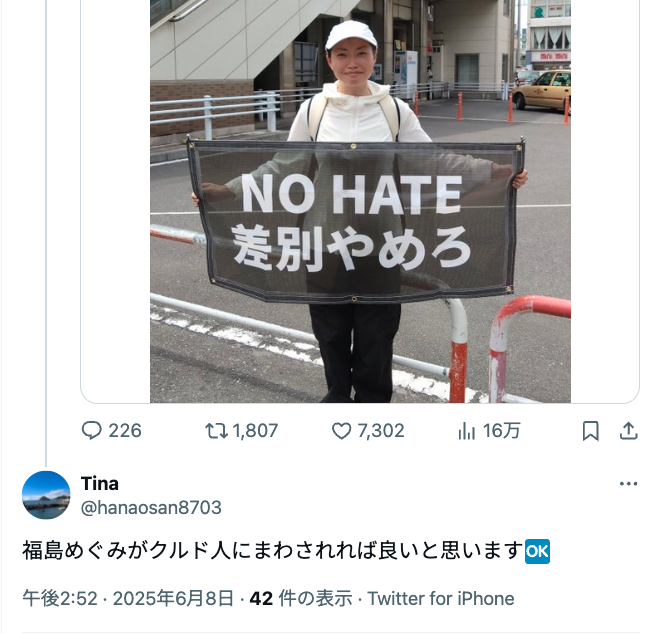Visit the @hanaosan8703 handle
658x634 pixels.
click(151, 507)
